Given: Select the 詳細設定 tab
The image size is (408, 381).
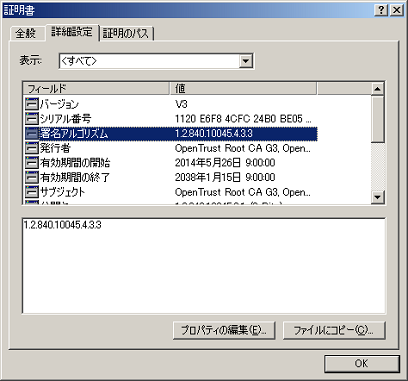Looking at the screenshot, I should 72,32.
